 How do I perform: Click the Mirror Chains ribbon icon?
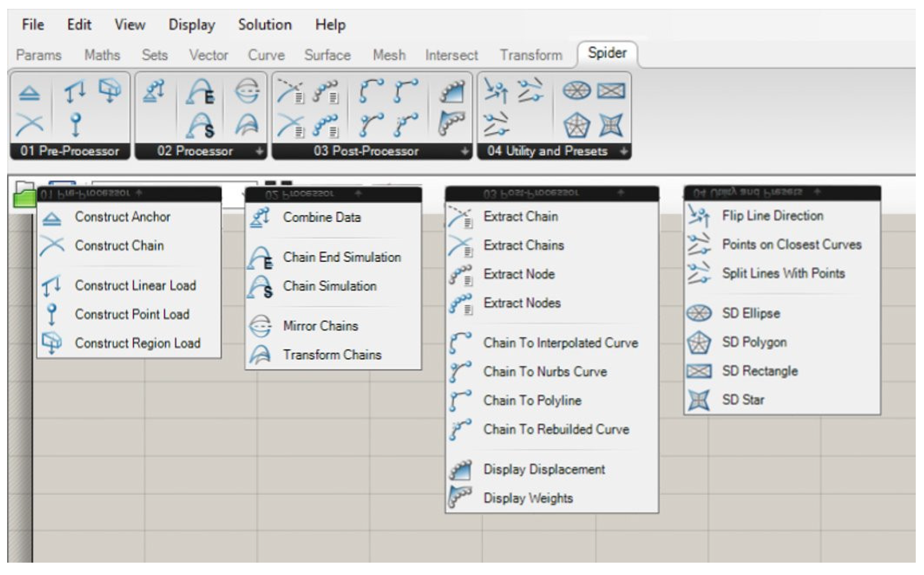pos(247,91)
